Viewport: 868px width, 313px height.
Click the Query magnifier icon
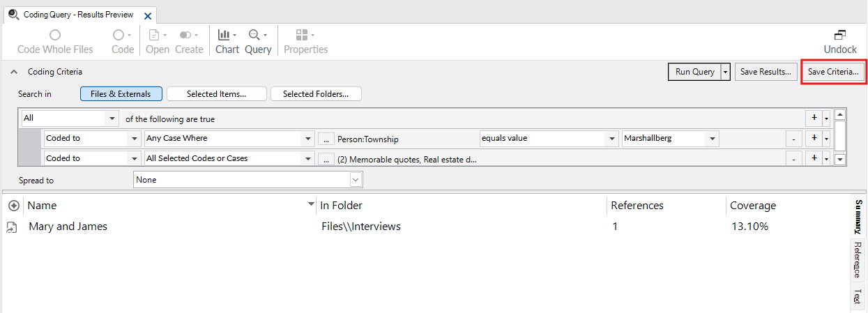pos(254,35)
